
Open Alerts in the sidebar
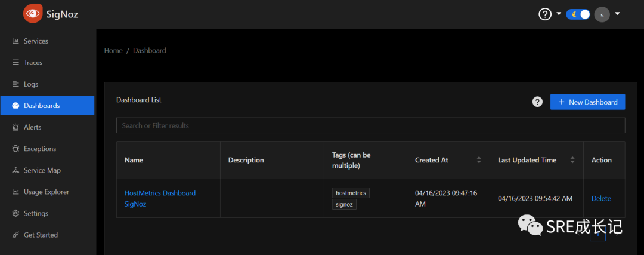[48, 127]
